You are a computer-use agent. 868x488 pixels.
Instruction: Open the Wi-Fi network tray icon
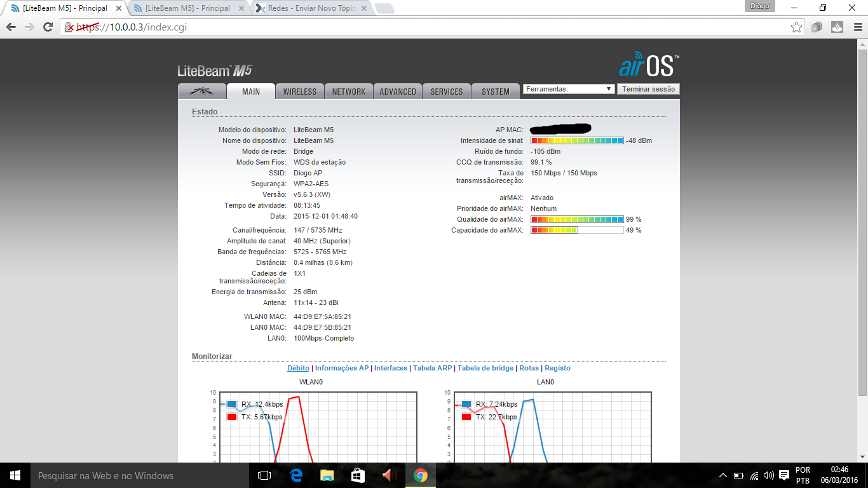[x=754, y=475]
